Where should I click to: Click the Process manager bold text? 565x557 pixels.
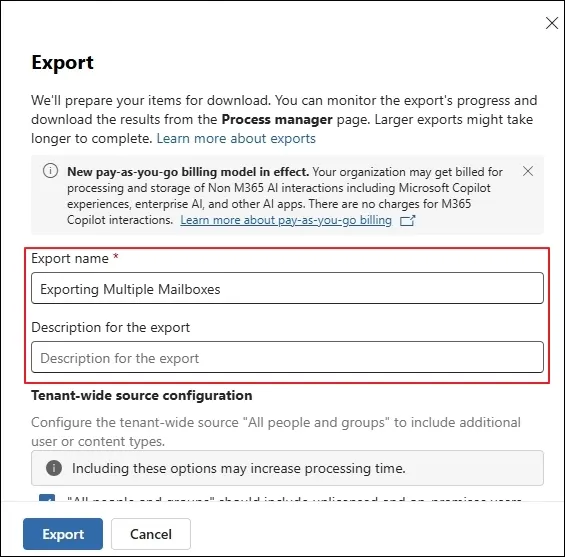pyautogui.click(x=277, y=120)
